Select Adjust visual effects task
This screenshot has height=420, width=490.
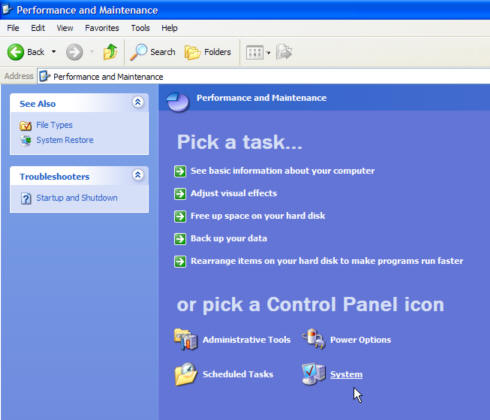coord(234,193)
